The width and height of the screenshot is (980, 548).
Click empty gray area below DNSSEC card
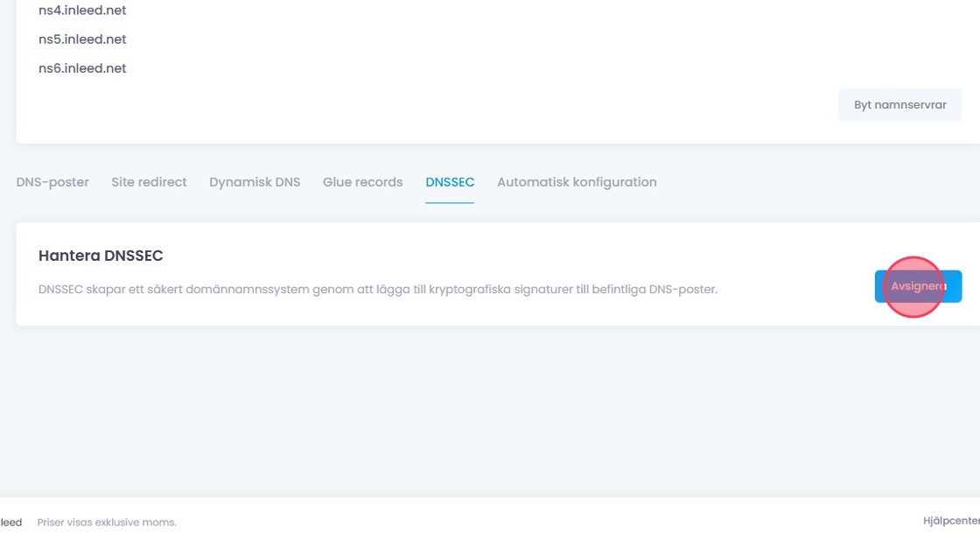click(490, 411)
